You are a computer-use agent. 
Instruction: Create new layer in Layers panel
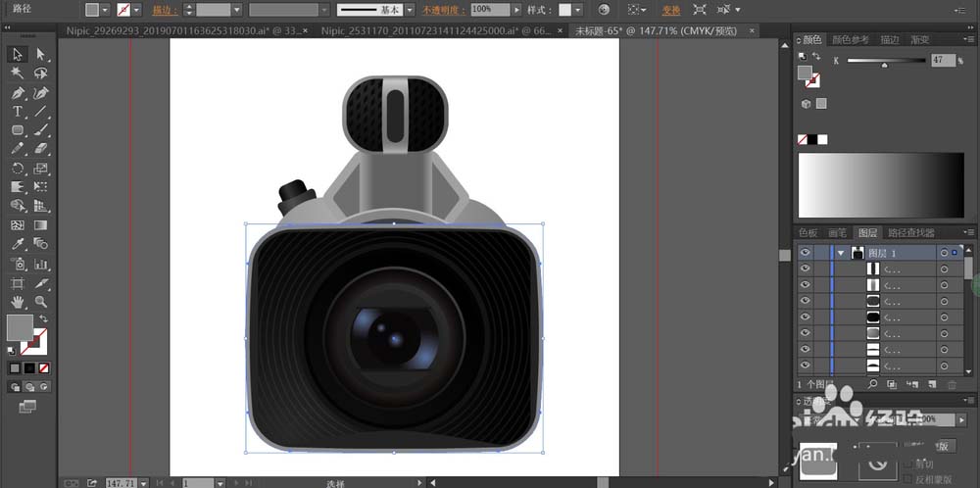pyautogui.click(x=932, y=384)
